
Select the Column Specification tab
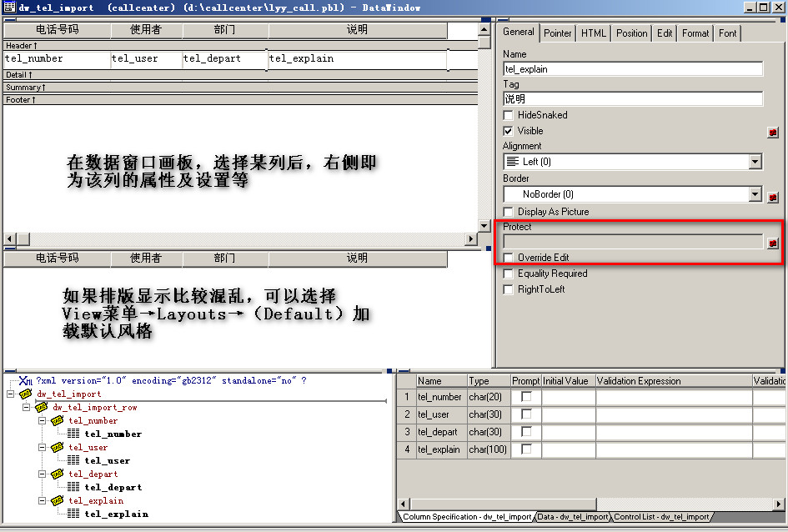[466, 516]
